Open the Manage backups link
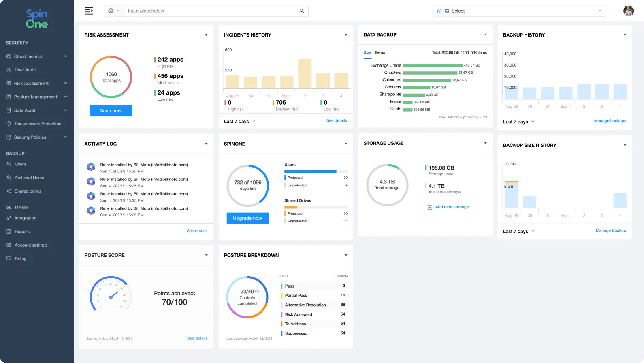 coord(610,121)
